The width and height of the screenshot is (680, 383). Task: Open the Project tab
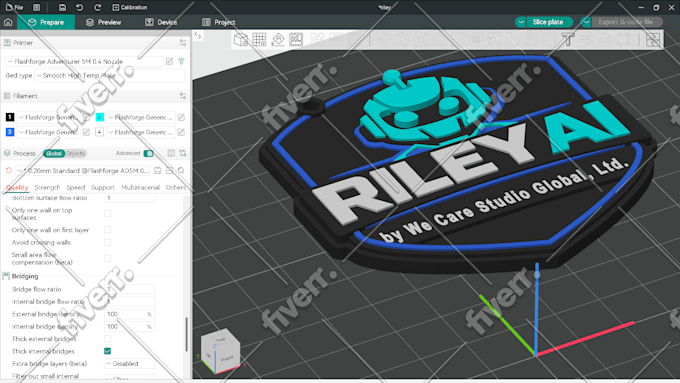point(219,22)
